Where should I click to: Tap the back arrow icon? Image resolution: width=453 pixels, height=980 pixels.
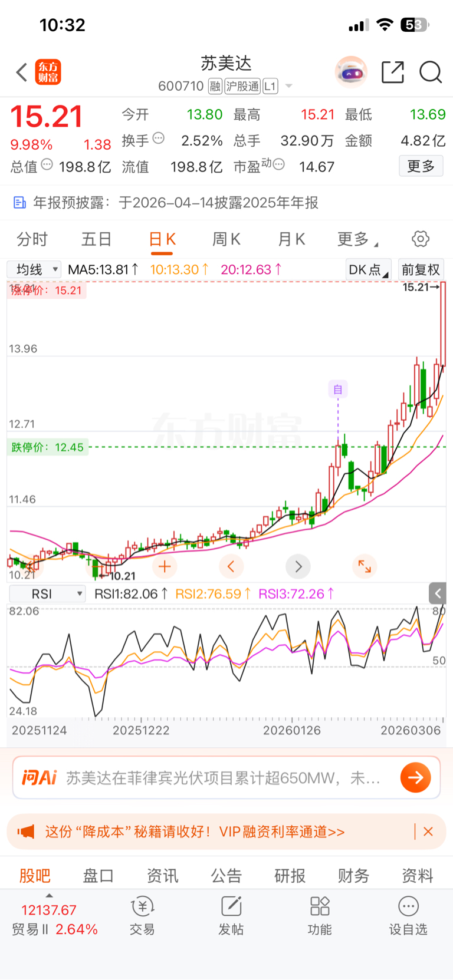22,72
